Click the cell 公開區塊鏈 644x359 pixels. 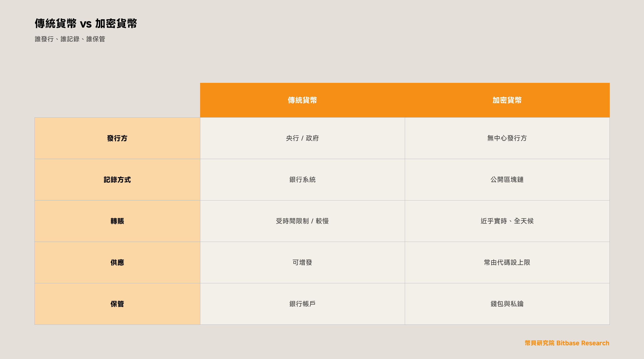point(507,180)
